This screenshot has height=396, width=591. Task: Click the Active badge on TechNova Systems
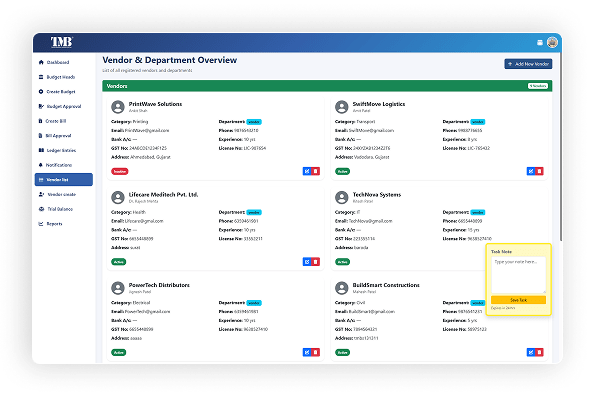click(x=342, y=262)
